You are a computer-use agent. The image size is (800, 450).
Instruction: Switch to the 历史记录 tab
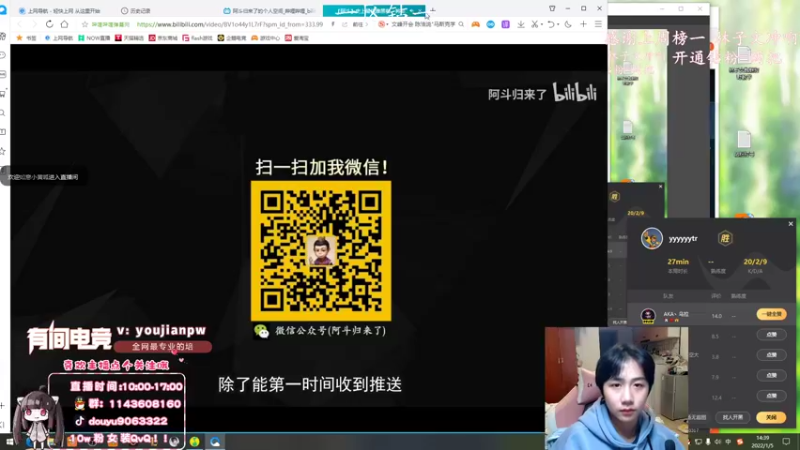point(136,10)
